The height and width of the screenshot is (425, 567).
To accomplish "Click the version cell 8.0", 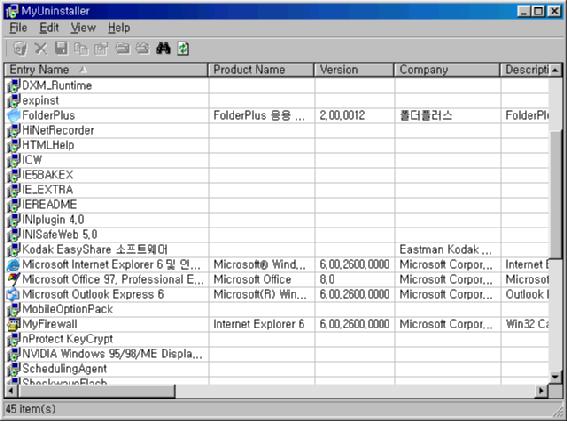I will [x=327, y=280].
